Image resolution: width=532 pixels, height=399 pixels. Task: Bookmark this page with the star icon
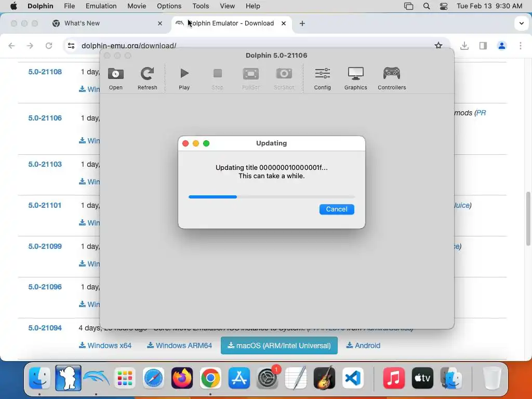coord(438,46)
